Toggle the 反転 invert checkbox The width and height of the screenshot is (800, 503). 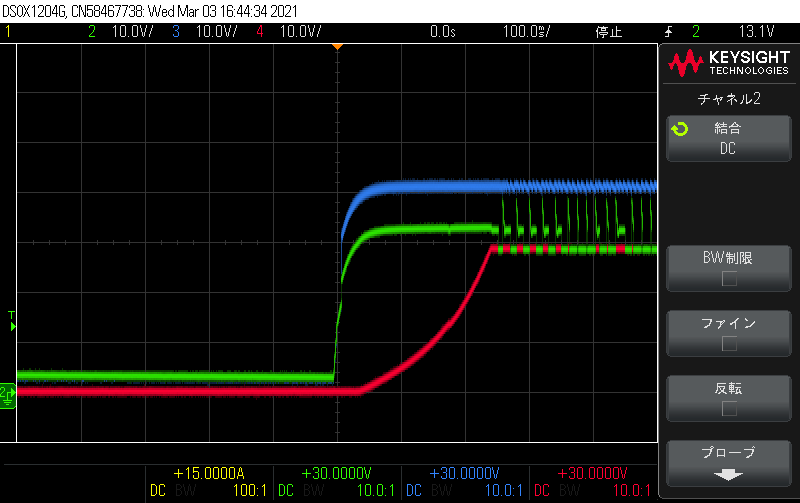pos(729,409)
